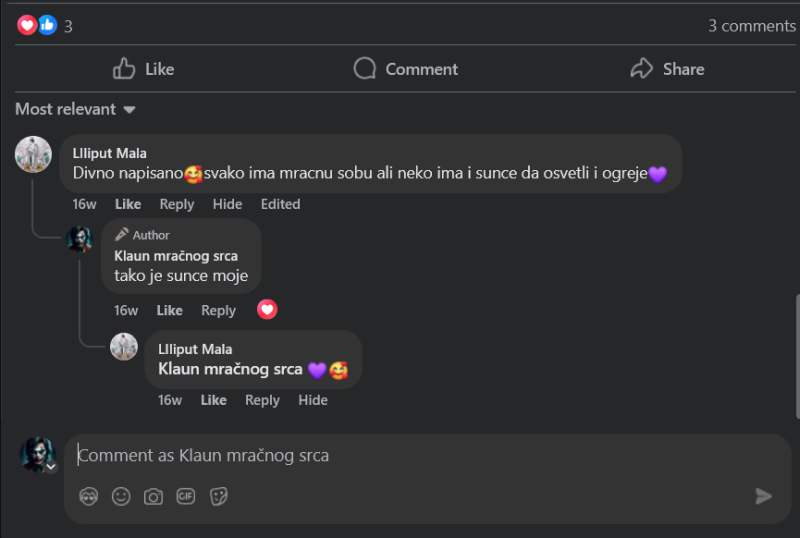View the heart reaction on author's reply

click(267, 309)
